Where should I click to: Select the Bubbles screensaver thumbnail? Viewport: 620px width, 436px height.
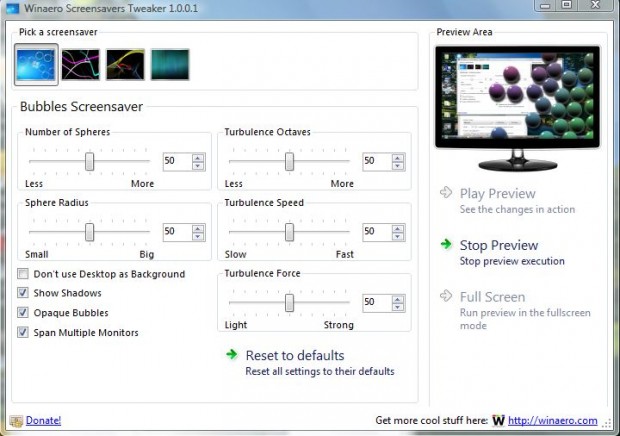coord(36,63)
